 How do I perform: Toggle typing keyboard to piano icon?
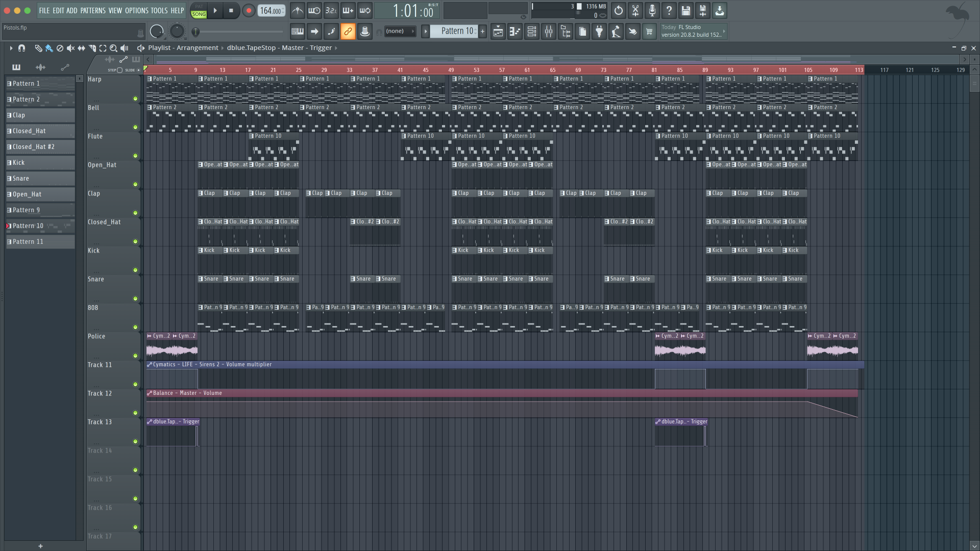click(298, 32)
